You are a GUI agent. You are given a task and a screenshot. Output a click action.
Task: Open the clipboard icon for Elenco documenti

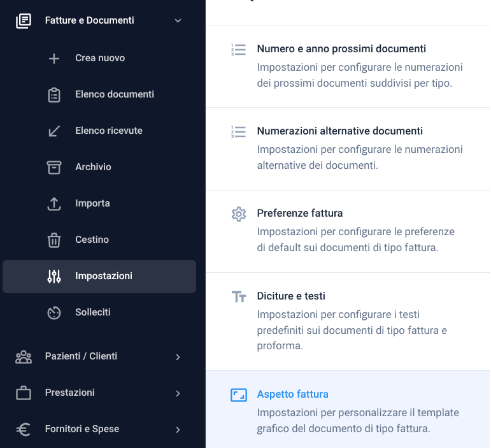click(54, 95)
